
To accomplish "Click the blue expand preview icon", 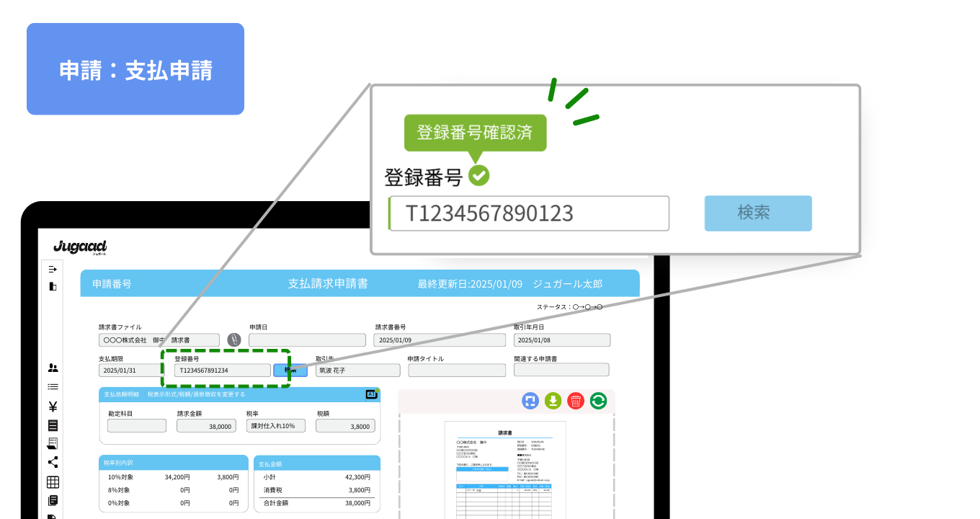I will click(530, 401).
